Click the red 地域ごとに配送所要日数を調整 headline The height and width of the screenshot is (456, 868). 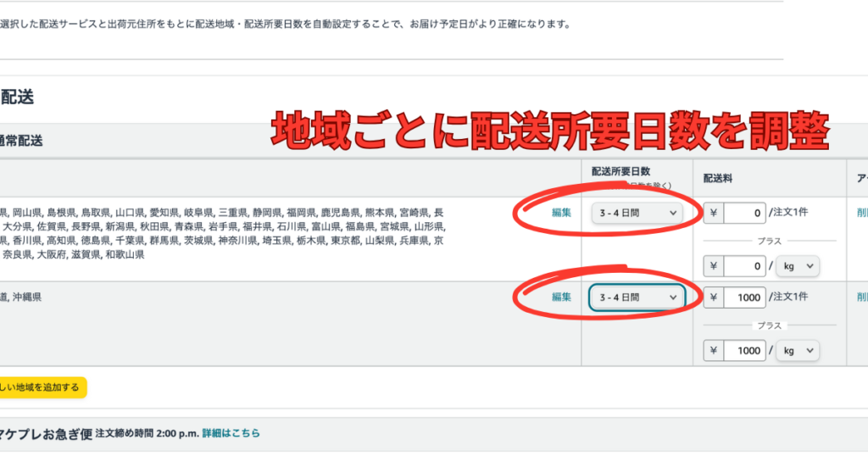point(549,131)
